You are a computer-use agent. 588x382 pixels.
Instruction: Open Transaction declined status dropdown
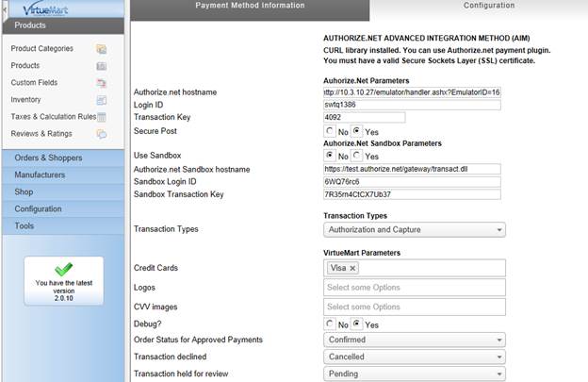pyautogui.click(x=415, y=357)
